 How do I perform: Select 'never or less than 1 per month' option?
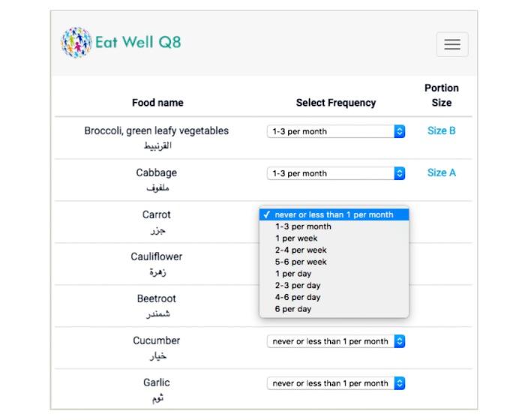(334, 214)
